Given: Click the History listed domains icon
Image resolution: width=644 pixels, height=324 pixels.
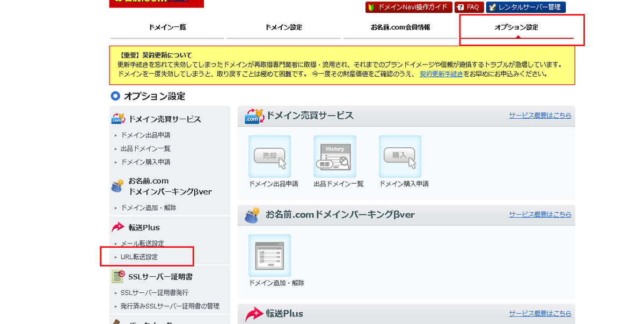Looking at the screenshot, I should click(x=335, y=156).
